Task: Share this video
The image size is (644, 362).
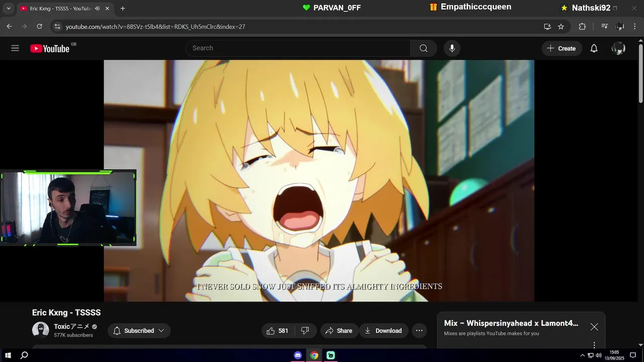Action: pos(339,330)
